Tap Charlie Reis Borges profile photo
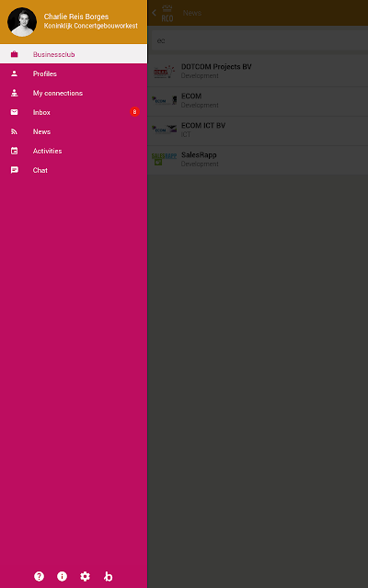This screenshot has height=588, width=368. tap(22, 22)
